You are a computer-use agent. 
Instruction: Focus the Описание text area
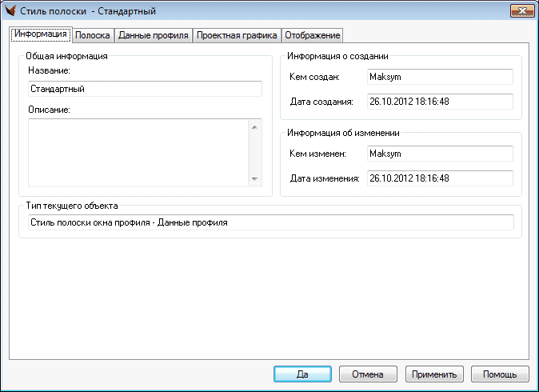[138, 153]
